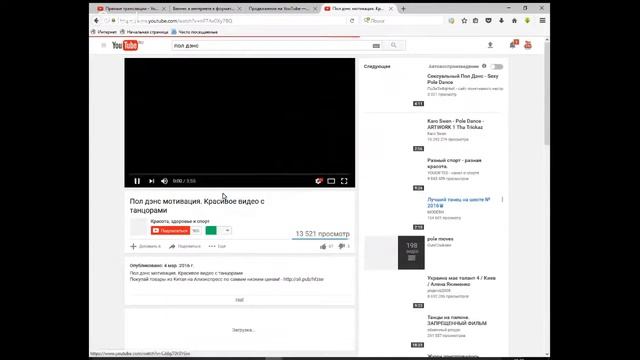Open the Karo Swen Pole Dance suggestion
The height and width of the screenshot is (360, 640).
[456, 124]
